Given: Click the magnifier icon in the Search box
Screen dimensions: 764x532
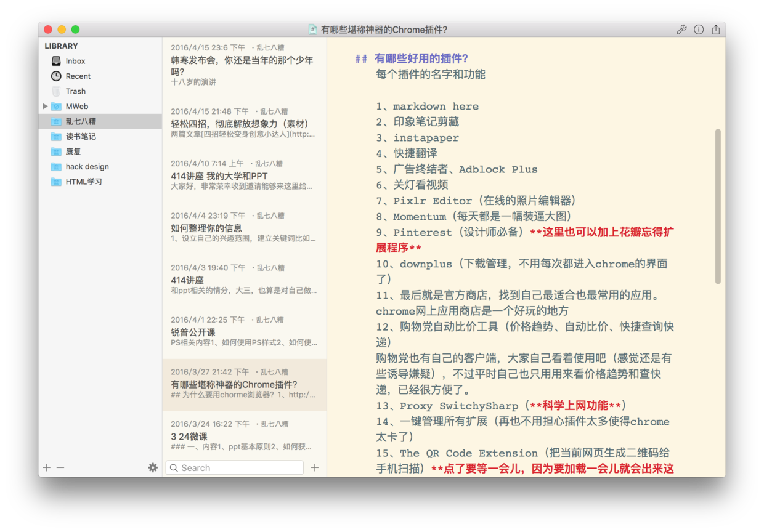Looking at the screenshot, I should pos(174,468).
